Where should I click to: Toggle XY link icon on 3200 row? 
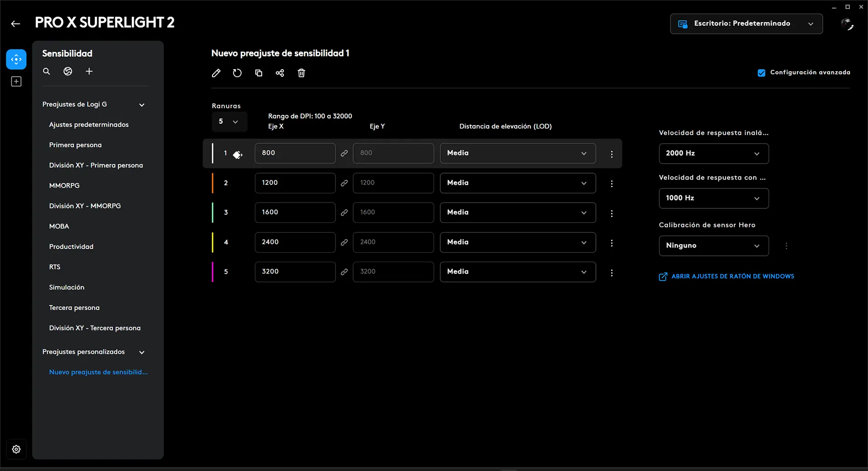344,272
